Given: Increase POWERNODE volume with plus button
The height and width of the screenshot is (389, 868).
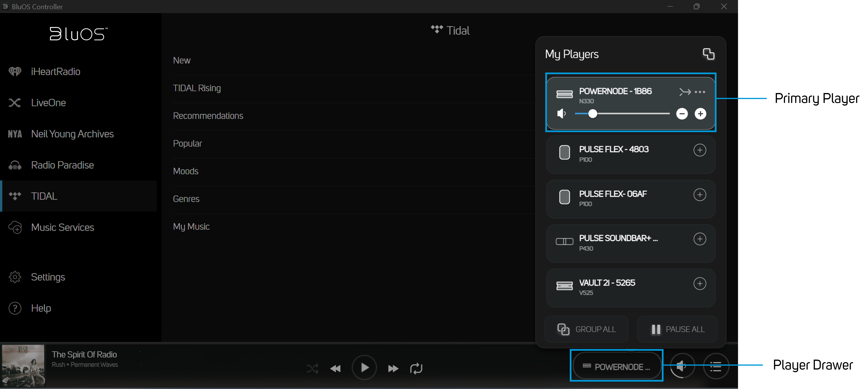Looking at the screenshot, I should 700,114.
